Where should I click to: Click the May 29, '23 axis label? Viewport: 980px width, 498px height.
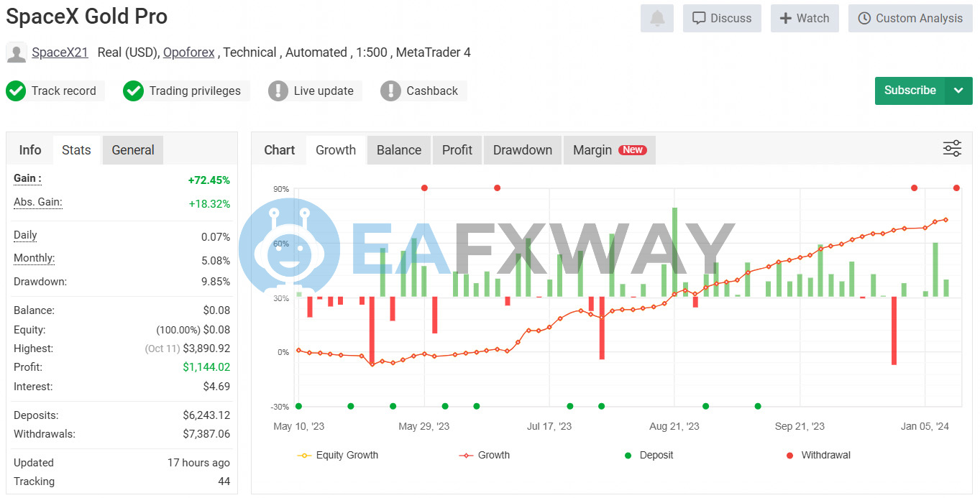tap(424, 426)
